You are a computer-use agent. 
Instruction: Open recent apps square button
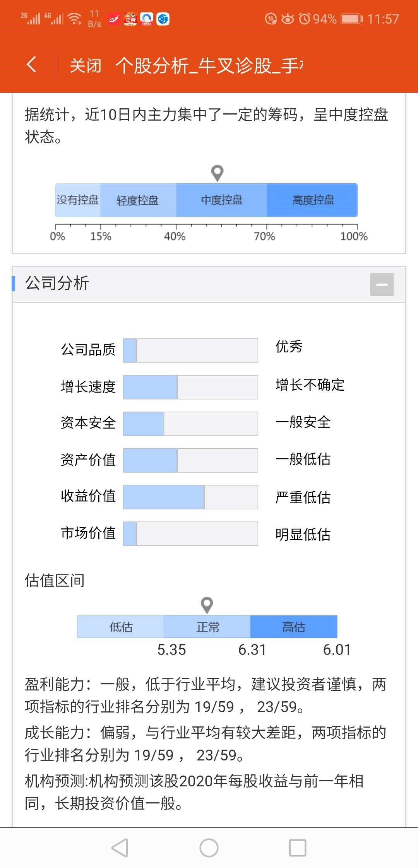(297, 848)
